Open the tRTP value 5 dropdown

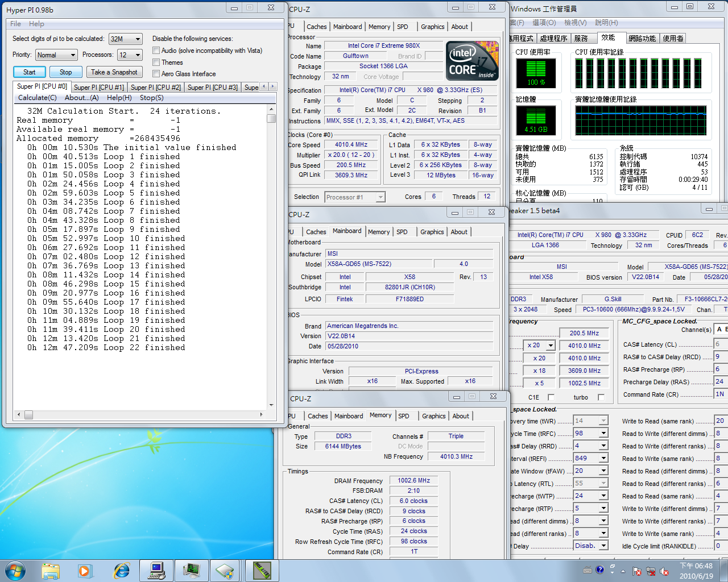[591, 508]
